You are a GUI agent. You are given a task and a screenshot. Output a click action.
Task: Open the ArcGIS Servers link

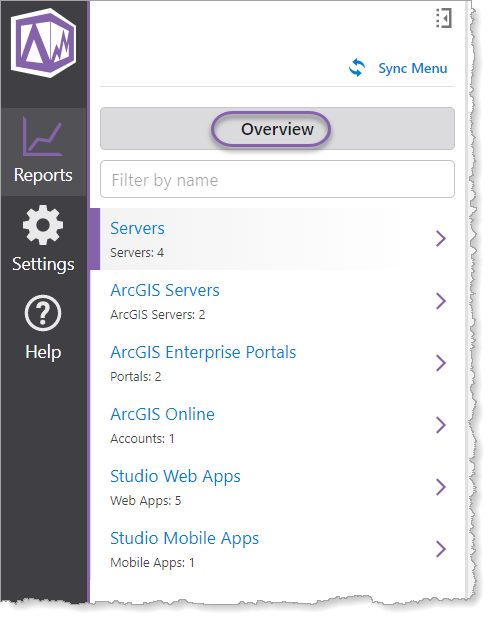click(165, 290)
